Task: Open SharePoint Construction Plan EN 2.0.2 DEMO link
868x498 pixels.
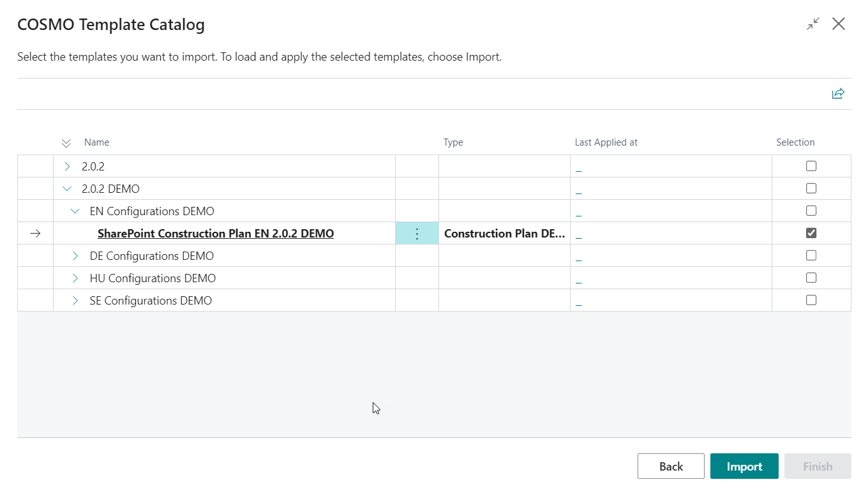Action: pos(215,234)
